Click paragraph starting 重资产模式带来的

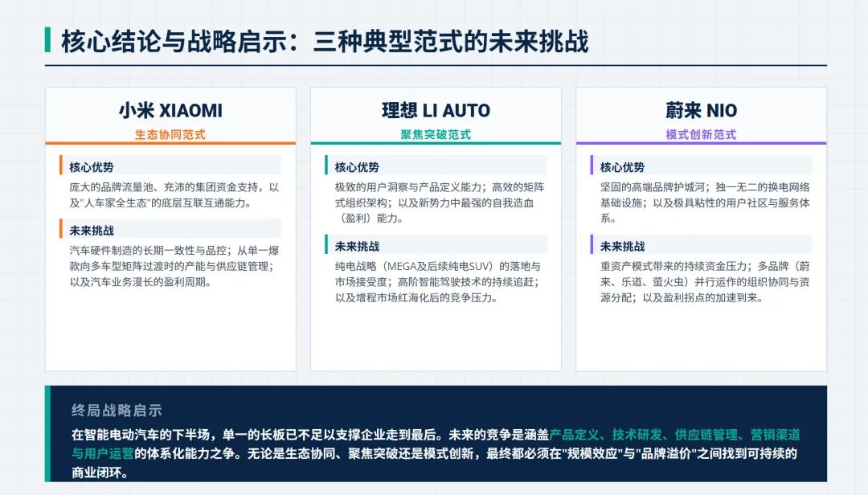pyautogui.click(x=706, y=282)
